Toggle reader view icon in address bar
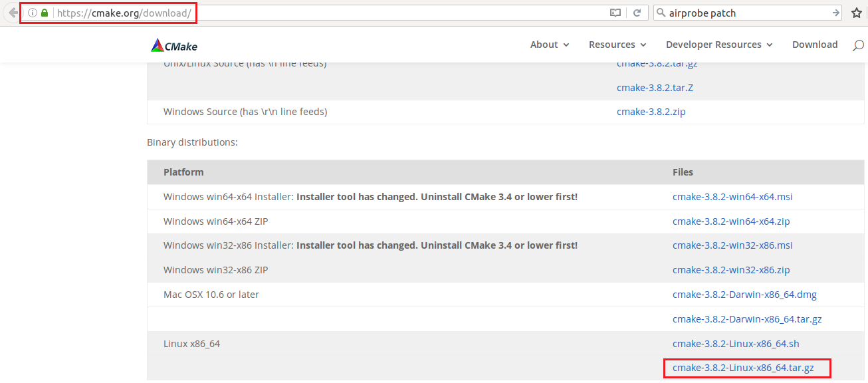Image resolution: width=868 pixels, height=383 pixels. point(615,13)
